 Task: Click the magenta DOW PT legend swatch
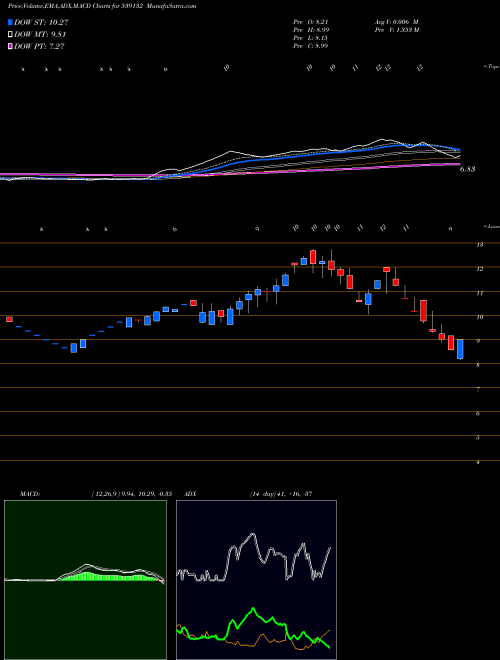pos(11,46)
